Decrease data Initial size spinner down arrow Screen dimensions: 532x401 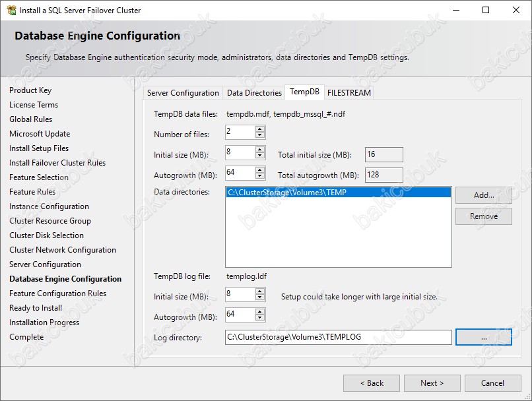coord(260,155)
